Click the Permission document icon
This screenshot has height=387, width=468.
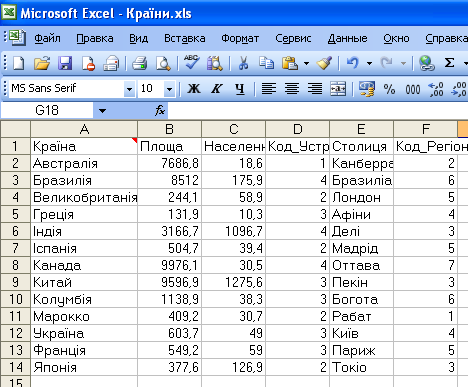[x=88, y=63]
